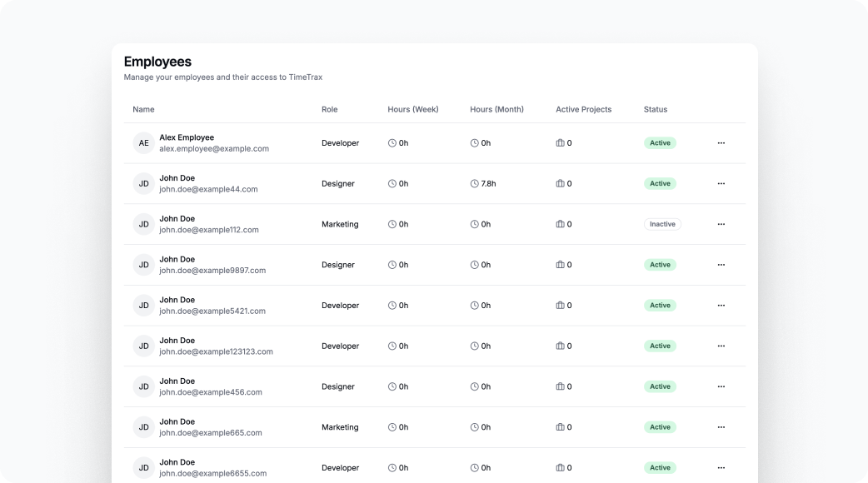Click JD avatar beside john.doe@example9897.com
This screenshot has height=483, width=868.
pos(143,265)
